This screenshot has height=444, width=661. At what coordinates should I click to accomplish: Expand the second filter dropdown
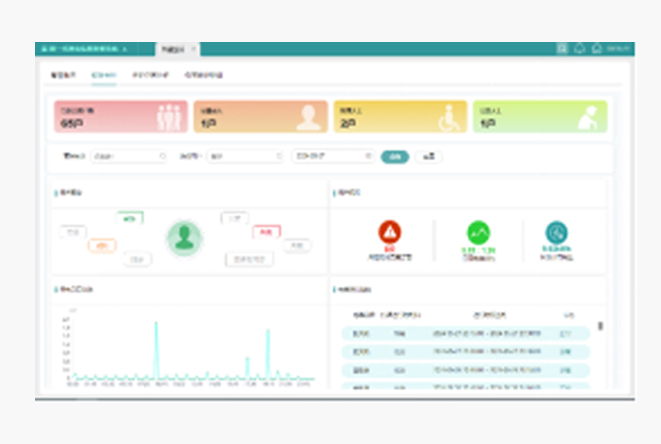(244, 156)
